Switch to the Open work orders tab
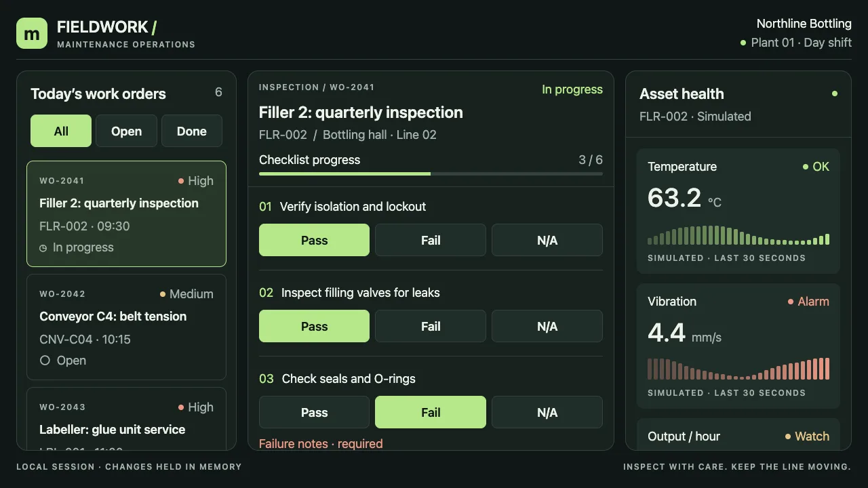This screenshot has width=868, height=488. [126, 131]
